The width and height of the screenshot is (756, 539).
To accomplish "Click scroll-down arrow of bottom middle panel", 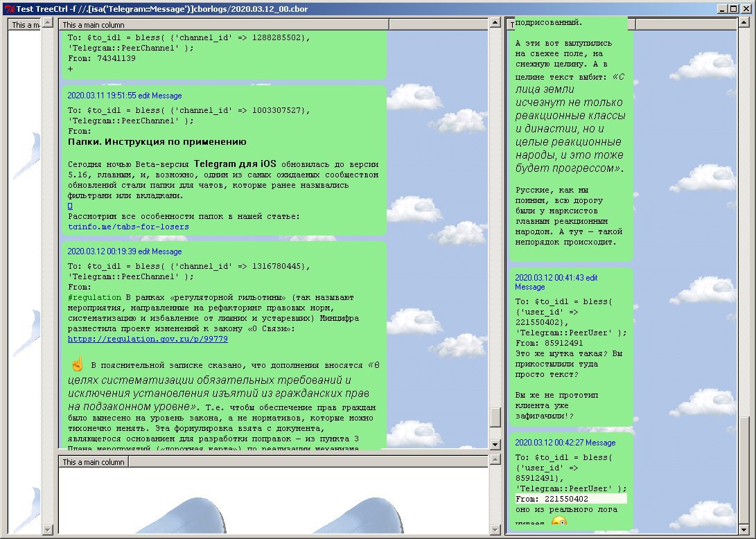I will (495, 529).
